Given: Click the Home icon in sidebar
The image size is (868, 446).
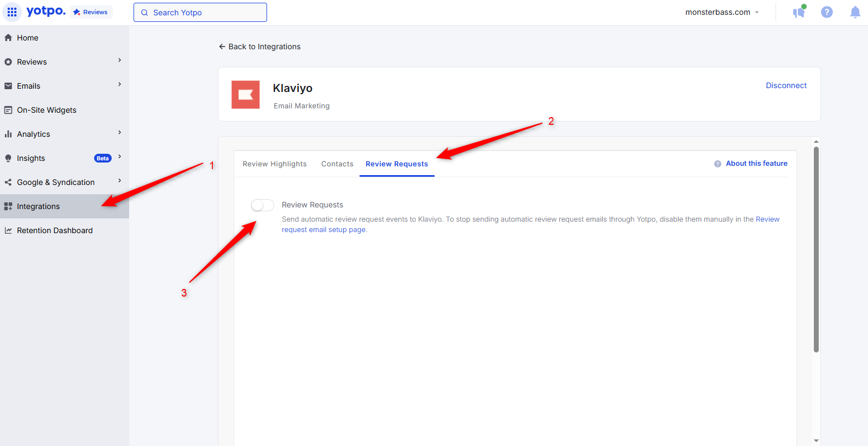Looking at the screenshot, I should (x=8, y=38).
